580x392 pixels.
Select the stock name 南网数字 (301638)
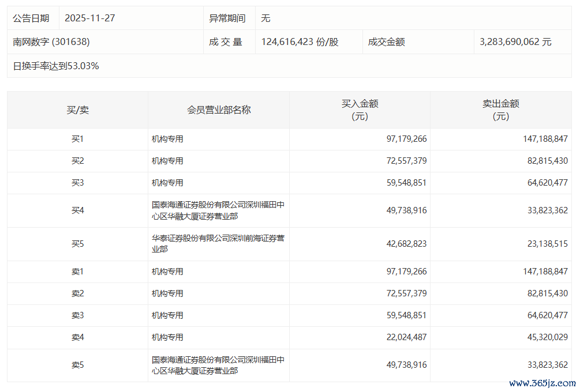coord(51,42)
